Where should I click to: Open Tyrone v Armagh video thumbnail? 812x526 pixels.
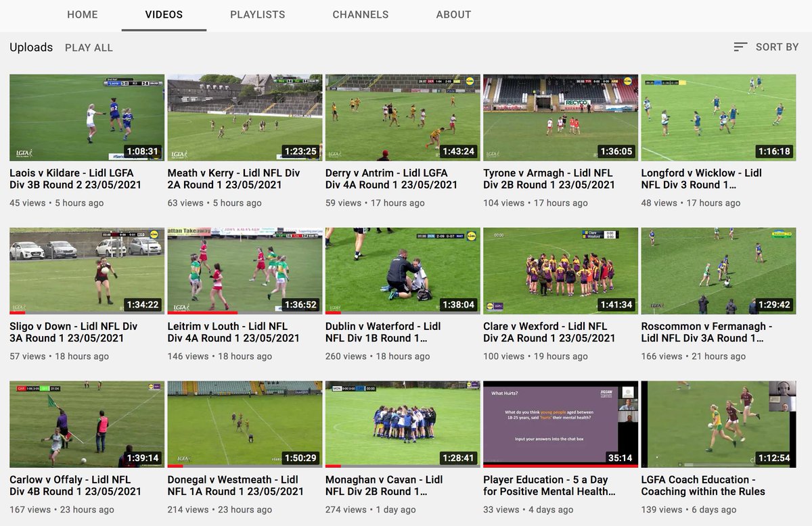560,118
